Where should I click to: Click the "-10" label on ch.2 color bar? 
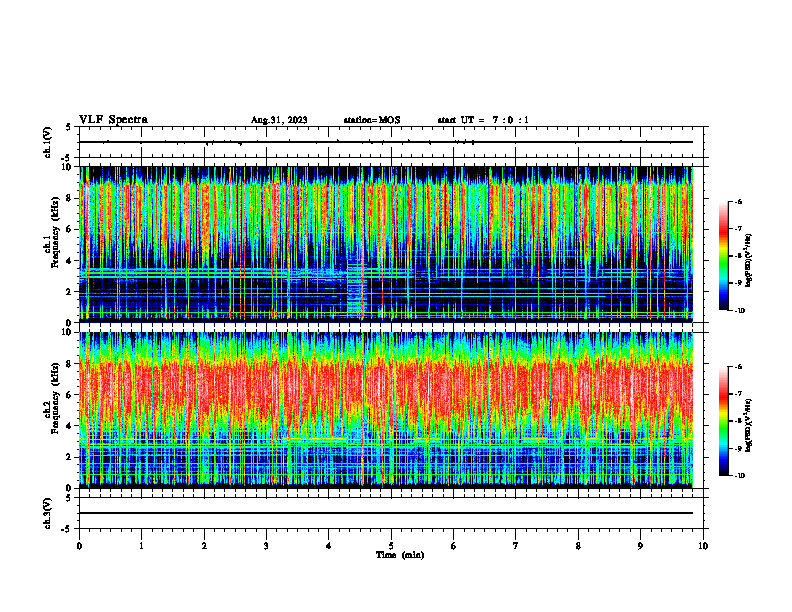(740, 476)
